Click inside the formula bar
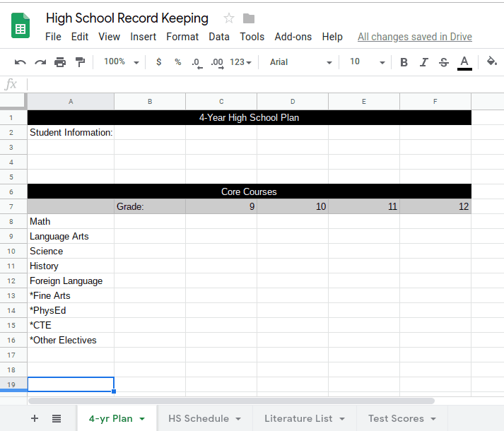The image size is (504, 431). point(262,84)
